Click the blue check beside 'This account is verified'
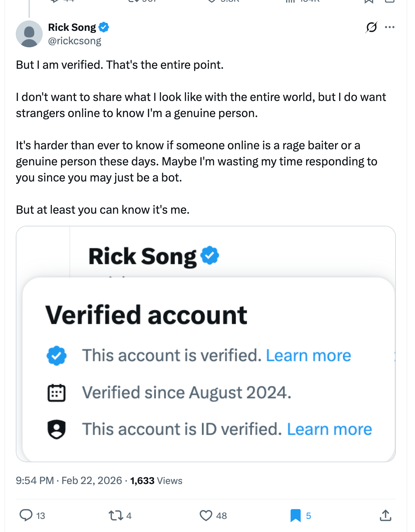This screenshot has height=532, width=415. (x=56, y=356)
